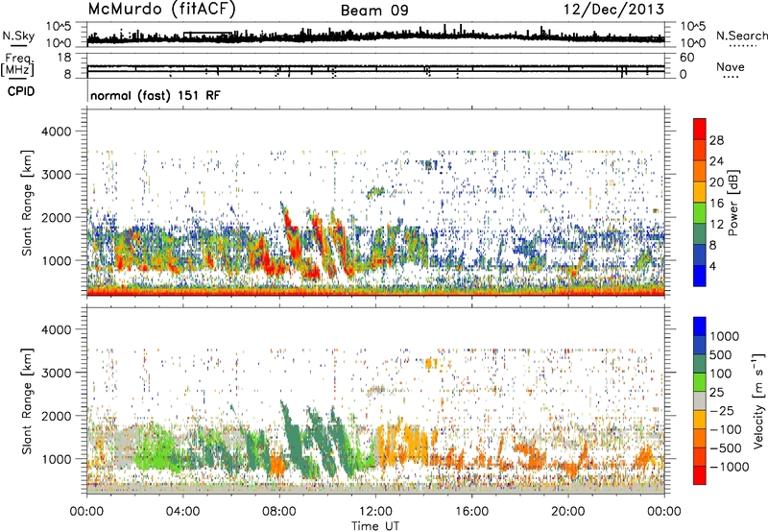This screenshot has width=768, height=532.
Task: Click the 'Time UT' axis label
Action: coord(375,525)
